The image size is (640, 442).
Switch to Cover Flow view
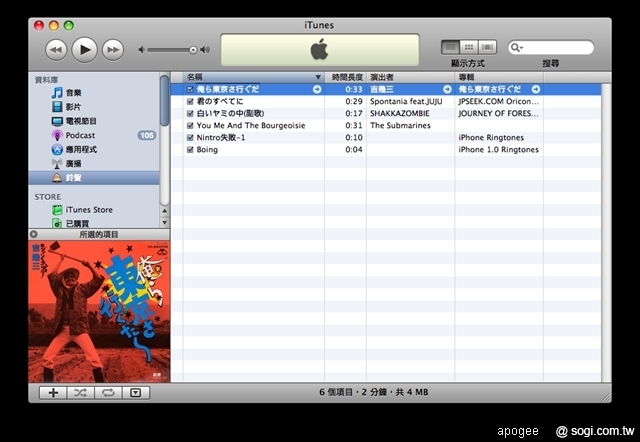click(x=488, y=47)
